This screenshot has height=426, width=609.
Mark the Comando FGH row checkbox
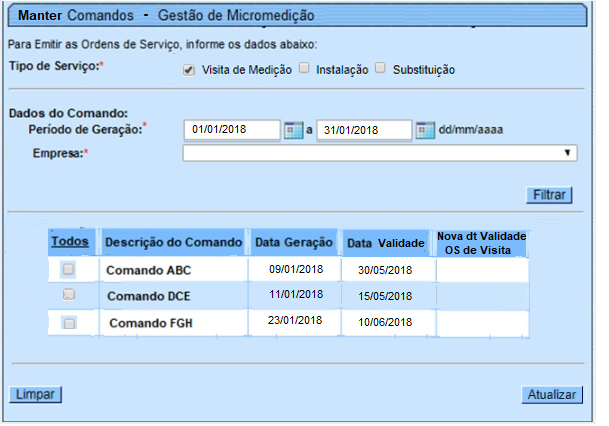point(69,323)
